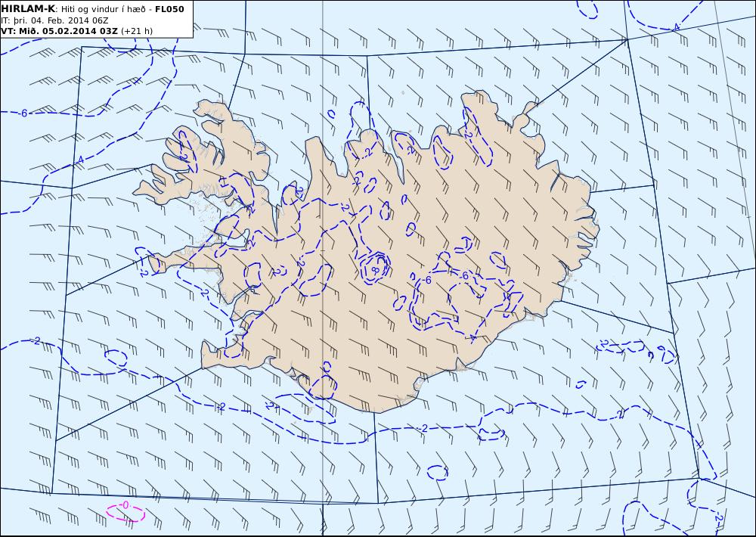The image size is (756, 537).
Task: Click the magenta dashed 0-degree contour loop
Action: coord(125,512)
